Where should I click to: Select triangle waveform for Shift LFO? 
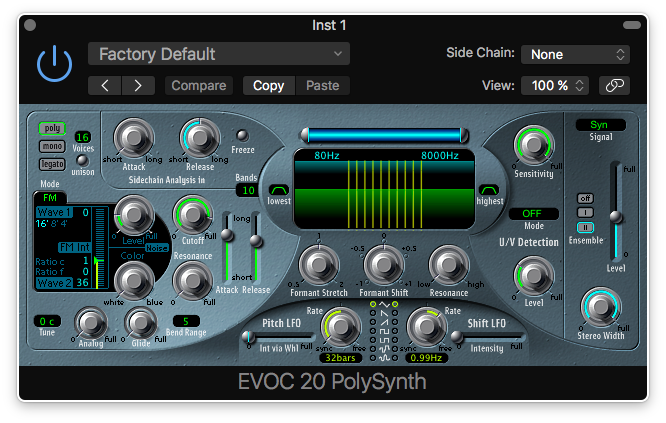(x=395, y=304)
